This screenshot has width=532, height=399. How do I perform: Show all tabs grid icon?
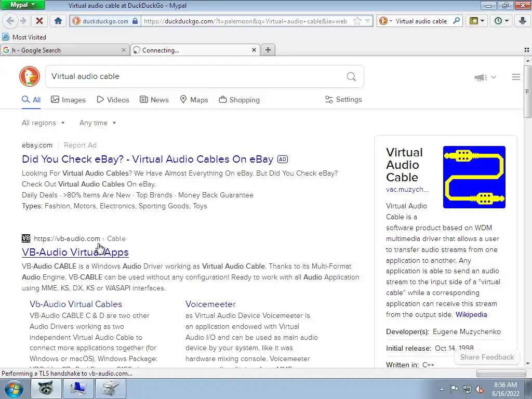point(527,50)
